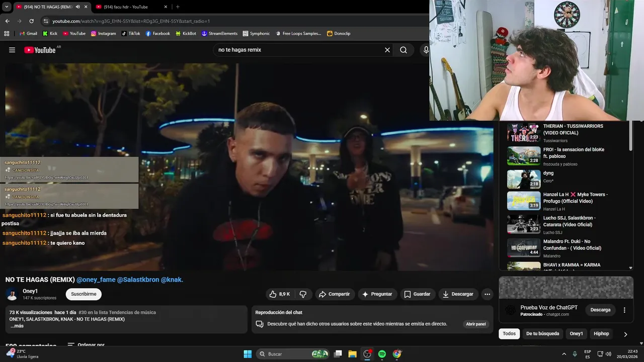Open the @Salastkbron link in the title
The width and height of the screenshot is (644, 362).
point(138,280)
